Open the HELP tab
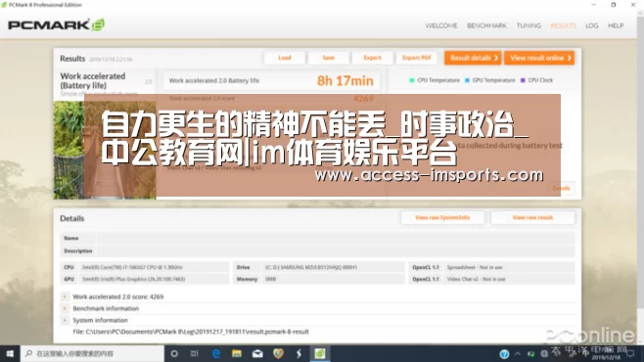This screenshot has height=362, width=644. click(x=616, y=25)
